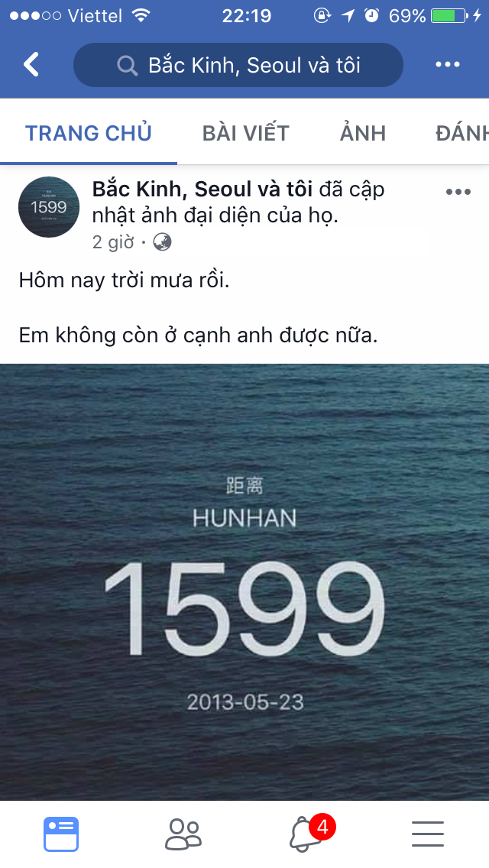
Task: Tap the 2 giờ post timestamp
Action: coord(113,242)
